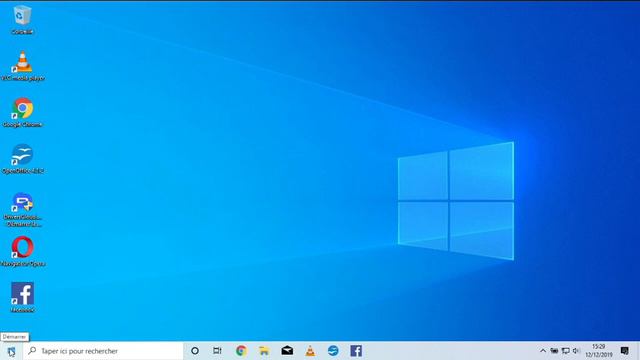Open the network tray icon

coord(565,351)
